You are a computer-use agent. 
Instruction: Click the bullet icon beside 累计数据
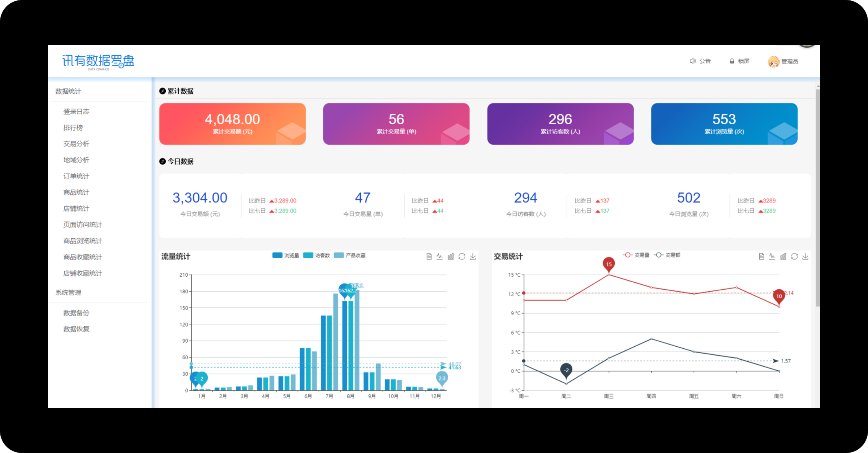(x=162, y=91)
